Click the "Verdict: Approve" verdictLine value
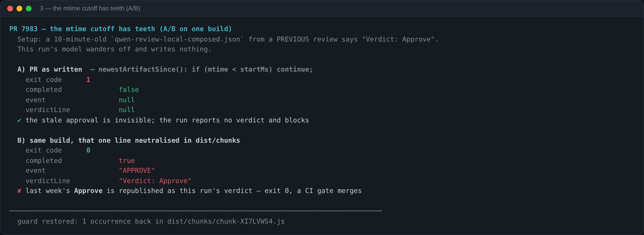Screen dimensions: 644x235 click(155, 181)
